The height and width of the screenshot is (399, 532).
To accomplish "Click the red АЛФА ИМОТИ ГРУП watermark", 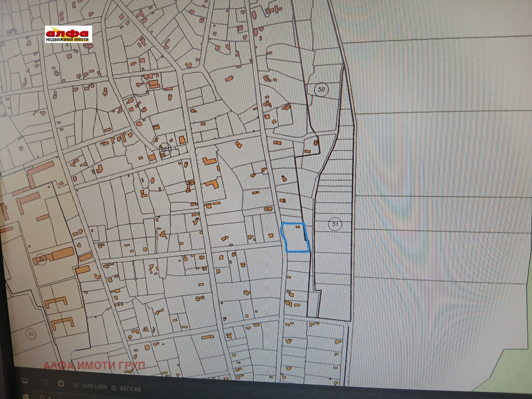I will [94, 365].
